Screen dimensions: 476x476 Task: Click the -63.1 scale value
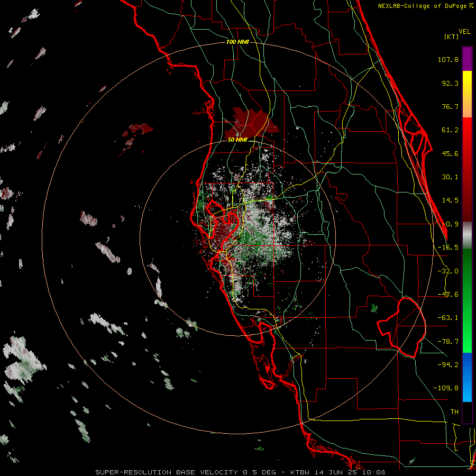tap(448, 318)
